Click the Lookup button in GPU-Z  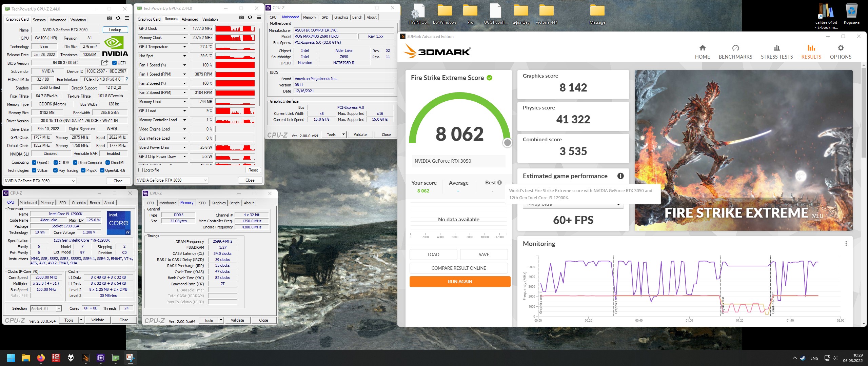(115, 30)
